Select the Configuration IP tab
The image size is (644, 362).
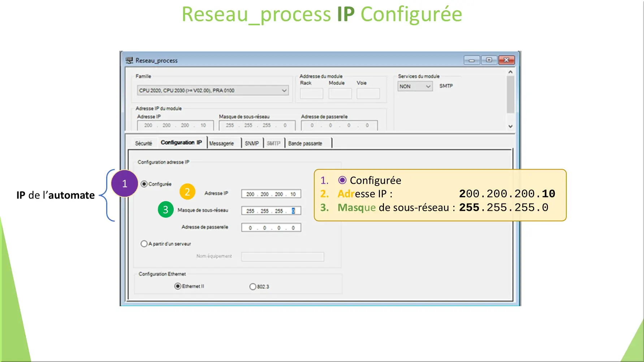pyautogui.click(x=182, y=142)
